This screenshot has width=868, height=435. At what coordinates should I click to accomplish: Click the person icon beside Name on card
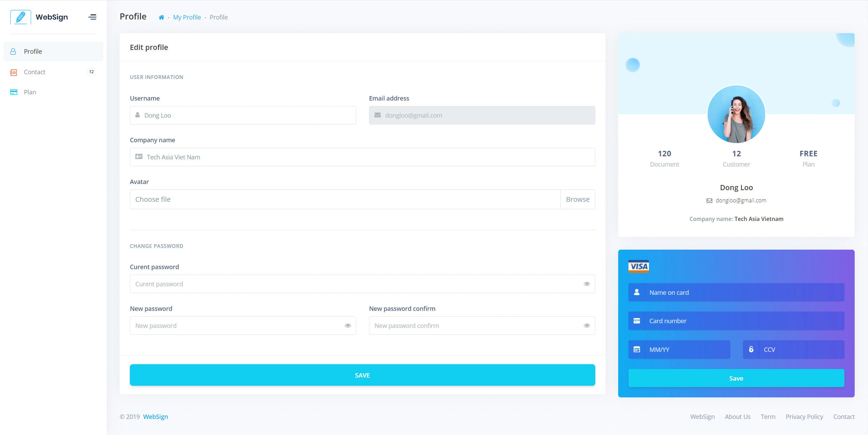[637, 292]
